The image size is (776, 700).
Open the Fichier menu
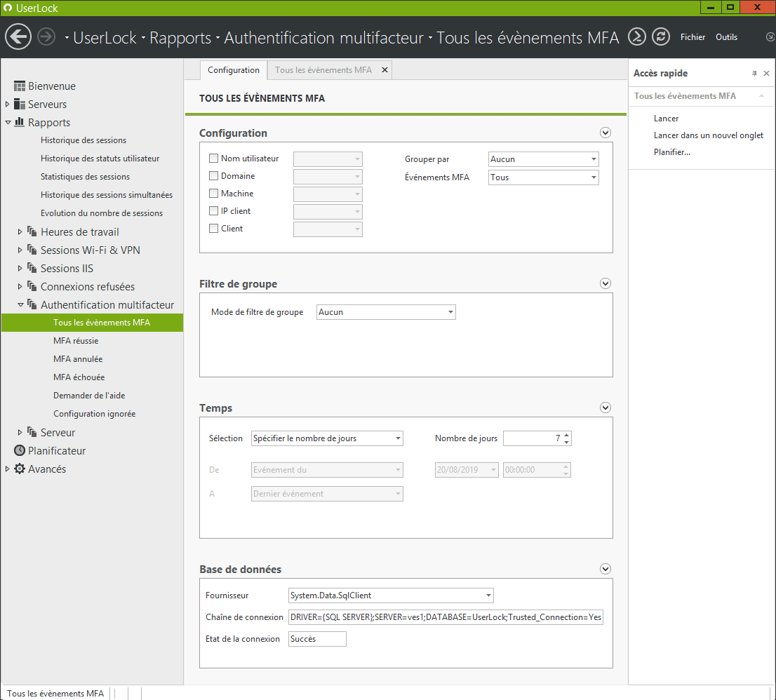pos(693,37)
